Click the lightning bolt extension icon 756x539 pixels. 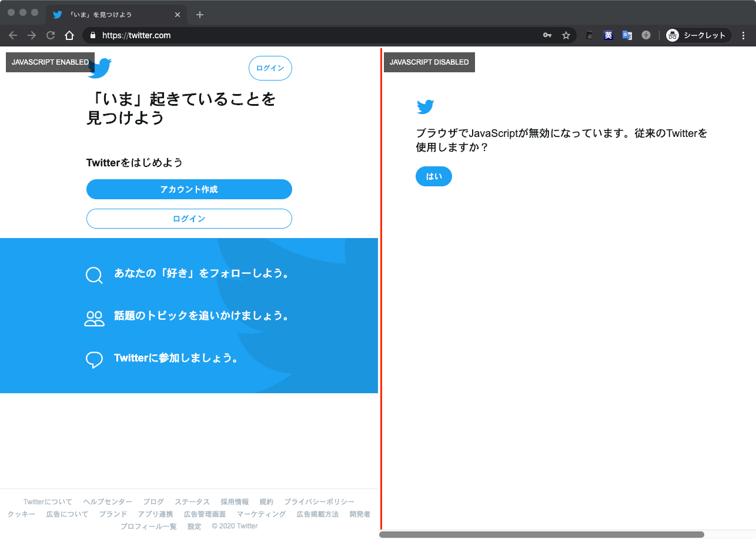646,35
